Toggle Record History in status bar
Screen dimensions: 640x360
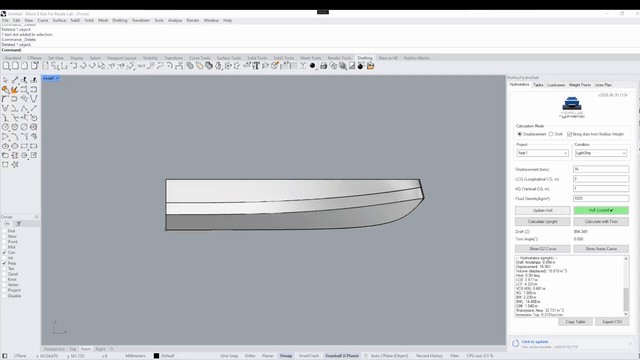[429, 356]
